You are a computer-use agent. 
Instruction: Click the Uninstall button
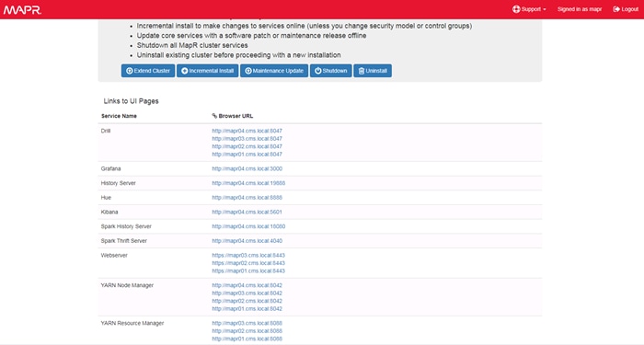coord(373,71)
